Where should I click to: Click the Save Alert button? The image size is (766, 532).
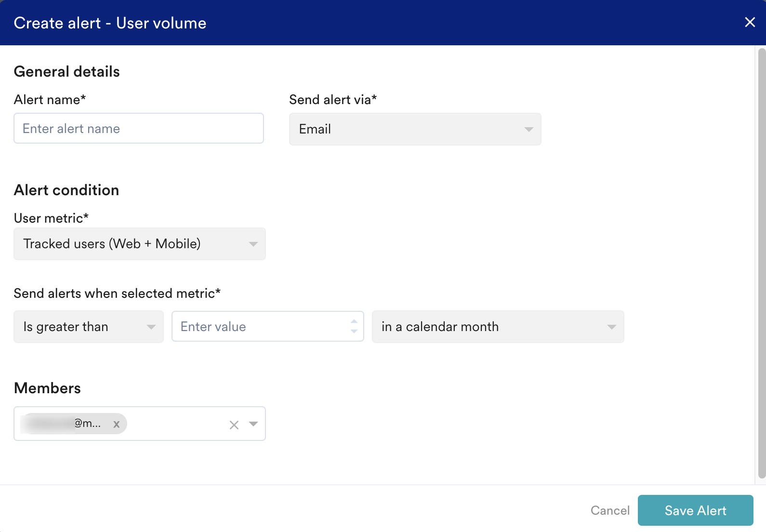pyautogui.click(x=695, y=510)
